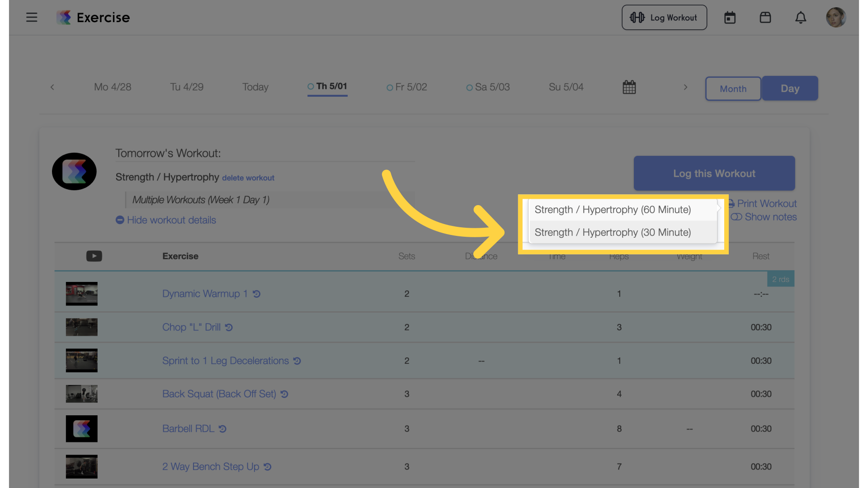This screenshot has height=488, width=868.
Task: Go to the previous week arrow
Action: pyautogui.click(x=52, y=87)
